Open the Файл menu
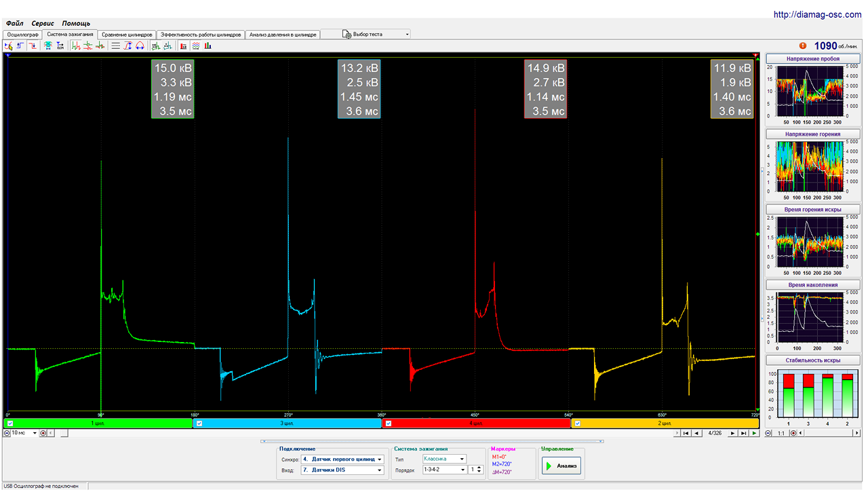This screenshot has width=868, height=492. [x=15, y=23]
